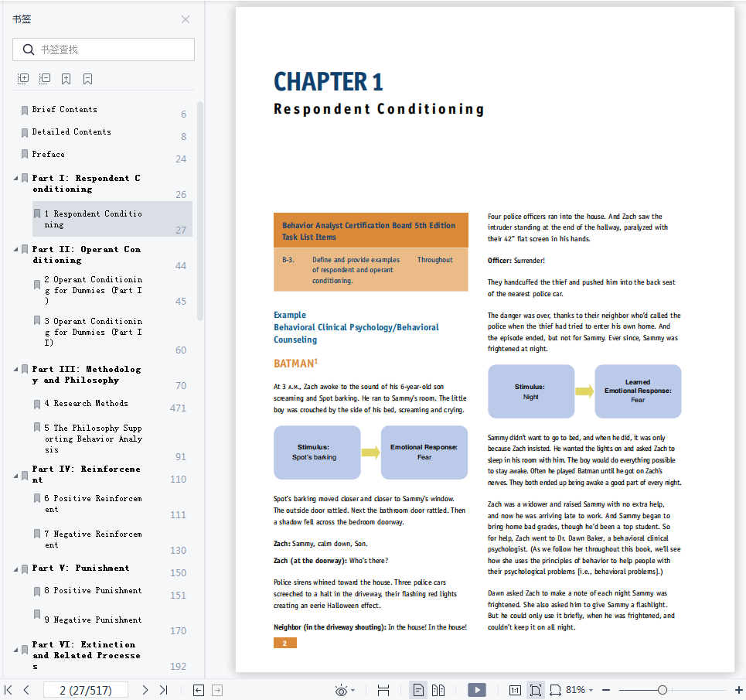
Task: Select Part V: Punishment bookmark
Action: [x=81, y=569]
